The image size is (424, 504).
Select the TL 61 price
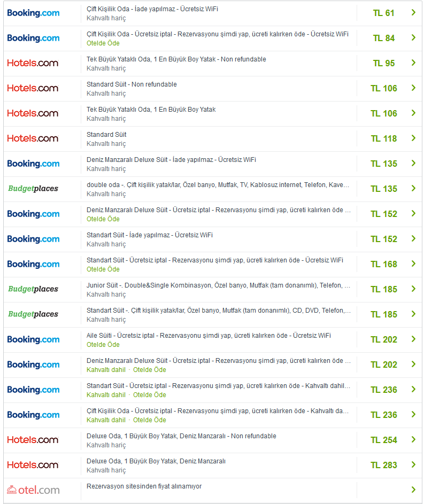[383, 13]
